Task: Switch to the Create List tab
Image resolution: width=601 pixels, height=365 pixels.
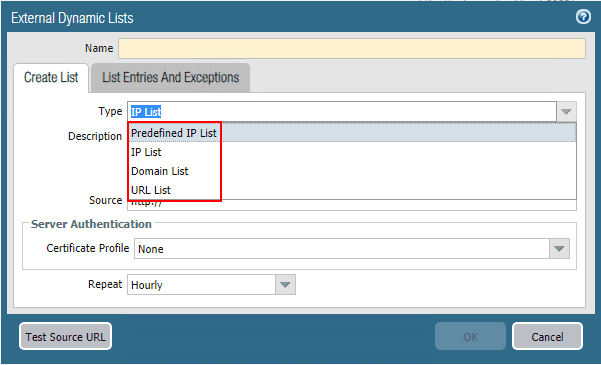Action: 51,78
